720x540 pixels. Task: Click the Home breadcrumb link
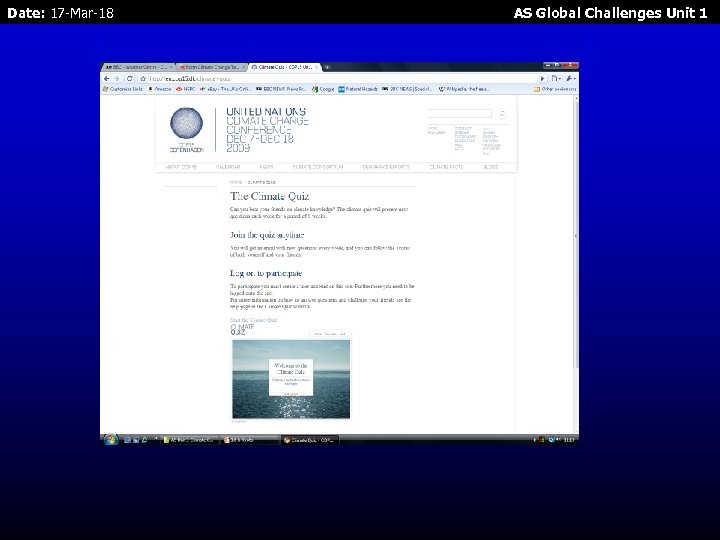pyautogui.click(x=236, y=182)
